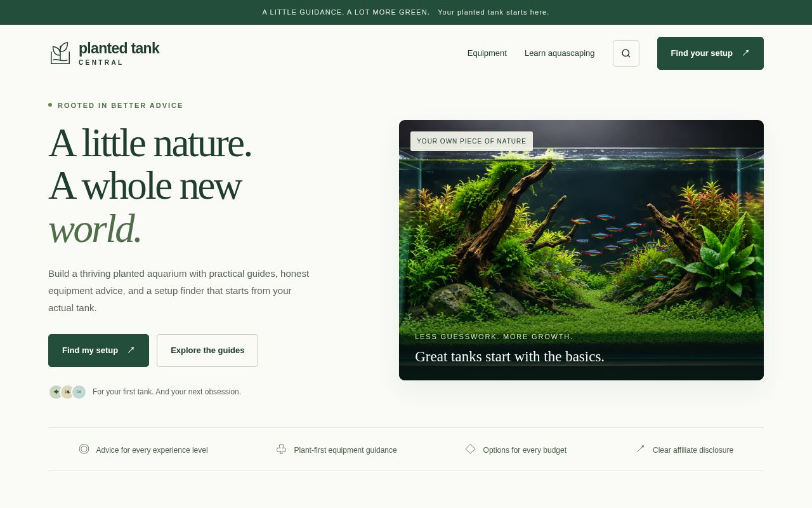The height and width of the screenshot is (508, 812).
Task: Click the plant logo icon in header
Action: click(x=60, y=53)
